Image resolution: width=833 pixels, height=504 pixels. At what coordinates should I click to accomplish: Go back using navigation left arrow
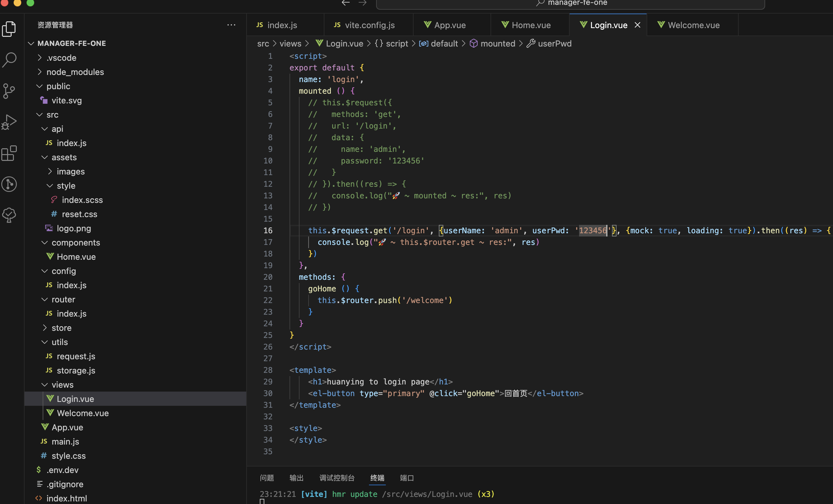[345, 3]
